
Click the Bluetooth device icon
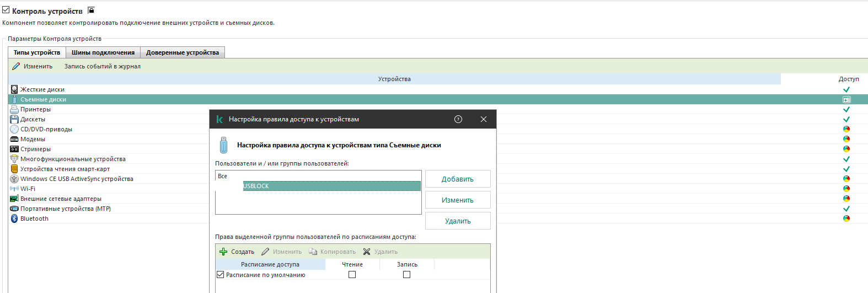[x=14, y=219]
